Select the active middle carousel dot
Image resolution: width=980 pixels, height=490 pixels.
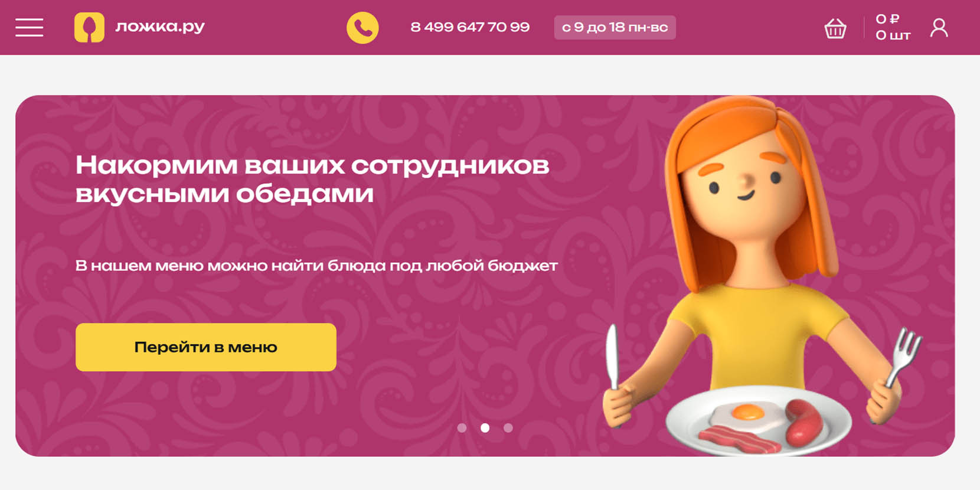(485, 428)
